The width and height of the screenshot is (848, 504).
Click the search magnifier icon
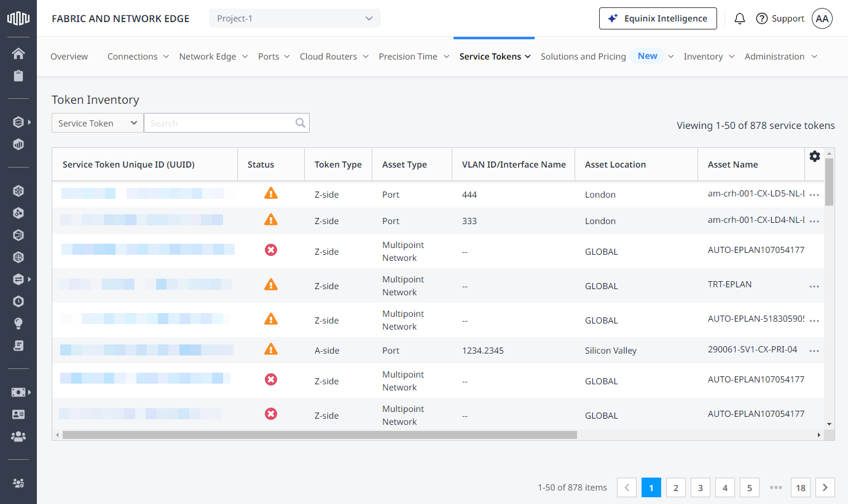tap(300, 123)
